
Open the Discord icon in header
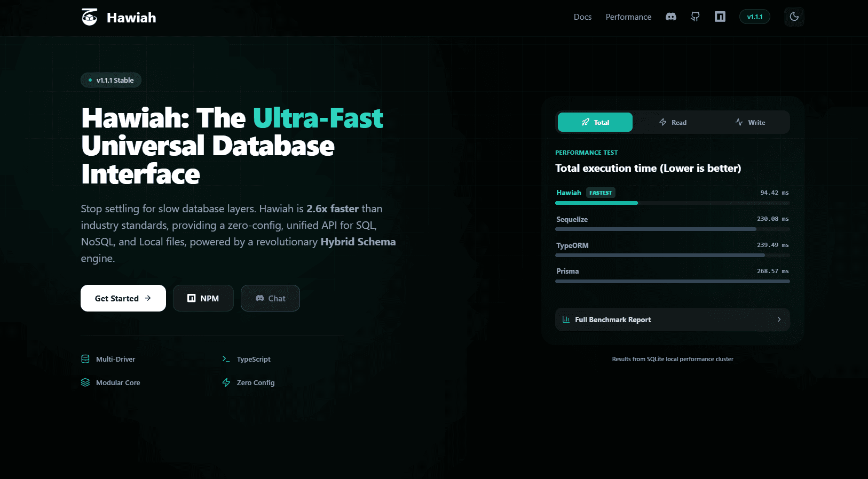[671, 17]
